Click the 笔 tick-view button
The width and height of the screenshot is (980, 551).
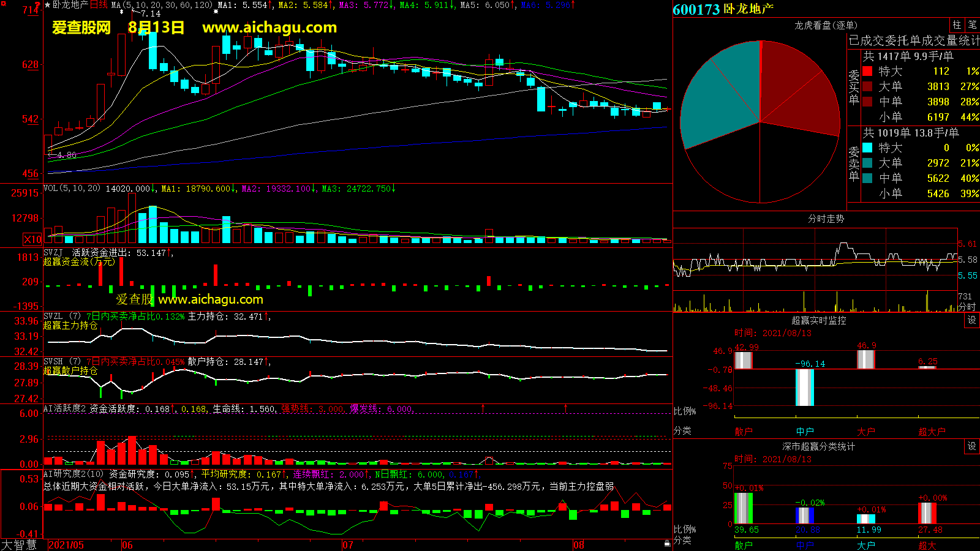pos(972,24)
